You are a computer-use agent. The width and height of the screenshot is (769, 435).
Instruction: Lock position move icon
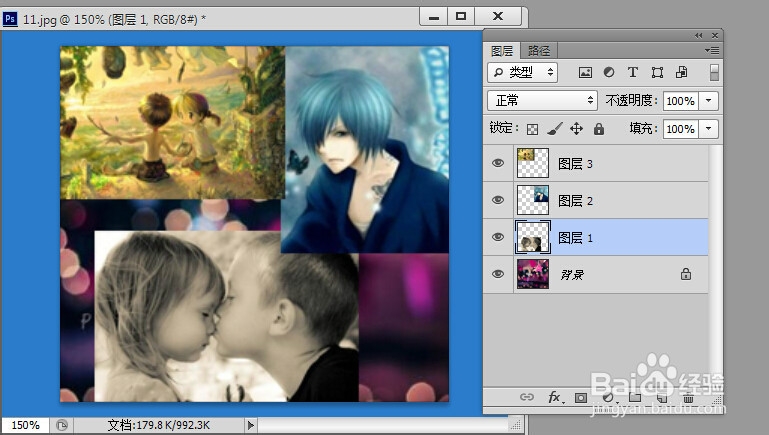576,129
